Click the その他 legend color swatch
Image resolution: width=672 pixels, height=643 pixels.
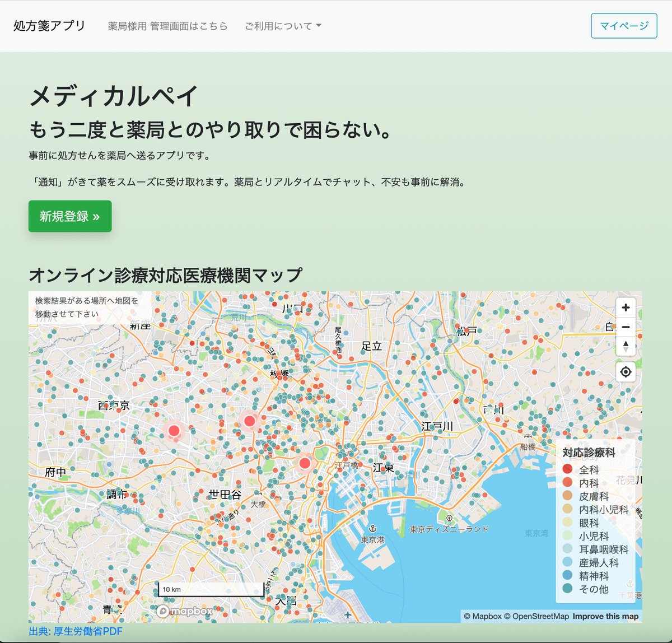(x=567, y=589)
